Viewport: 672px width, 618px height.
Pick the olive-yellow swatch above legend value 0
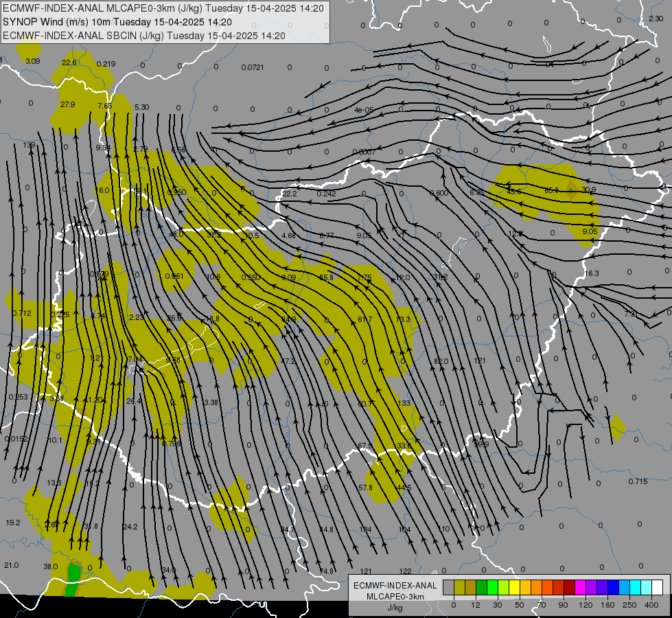[460, 588]
